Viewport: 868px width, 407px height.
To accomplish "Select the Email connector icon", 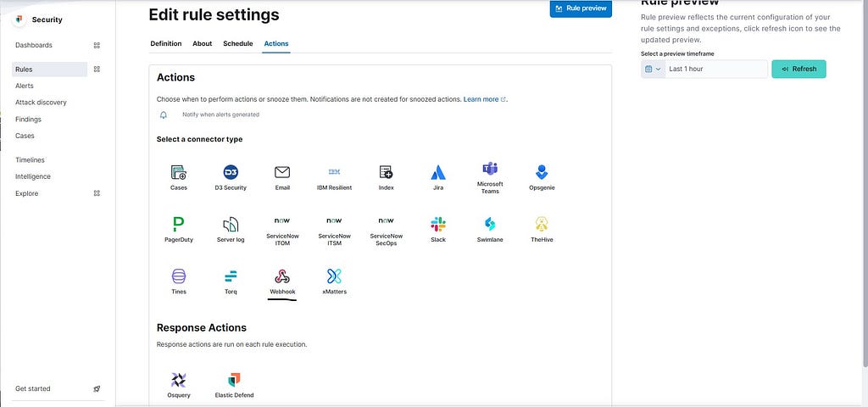I will point(282,172).
